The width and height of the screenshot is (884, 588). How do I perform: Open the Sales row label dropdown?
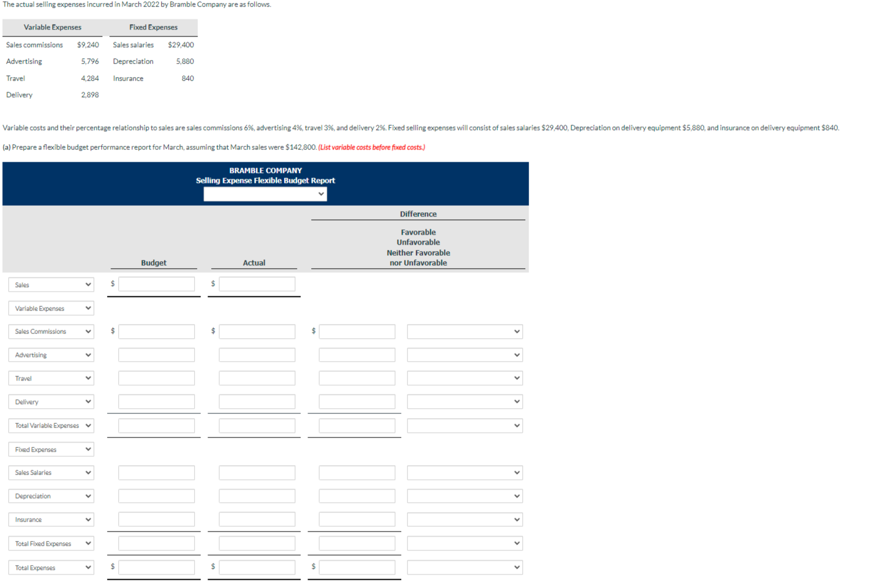(x=51, y=285)
